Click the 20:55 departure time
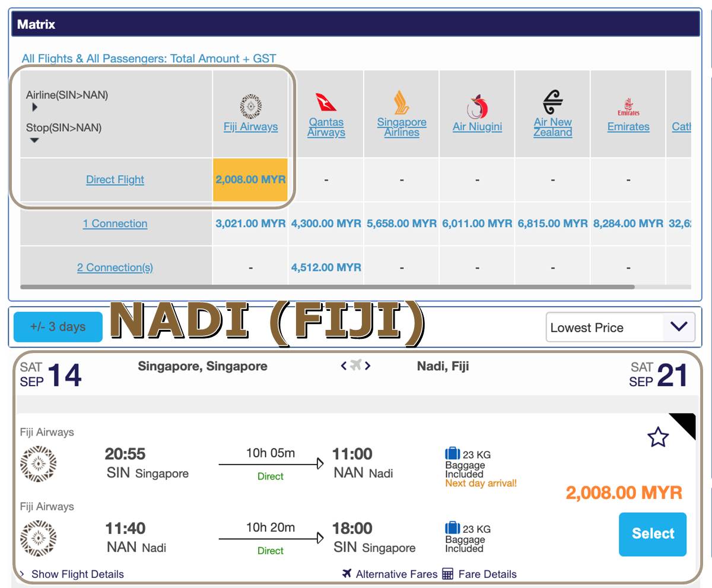Viewport: 712px width, 588px height. tap(125, 454)
